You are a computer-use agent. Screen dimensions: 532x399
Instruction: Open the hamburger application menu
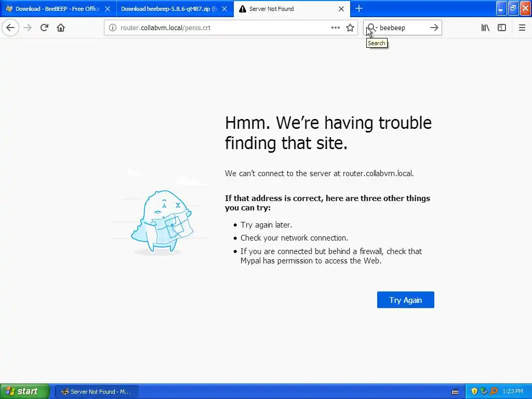click(522, 28)
